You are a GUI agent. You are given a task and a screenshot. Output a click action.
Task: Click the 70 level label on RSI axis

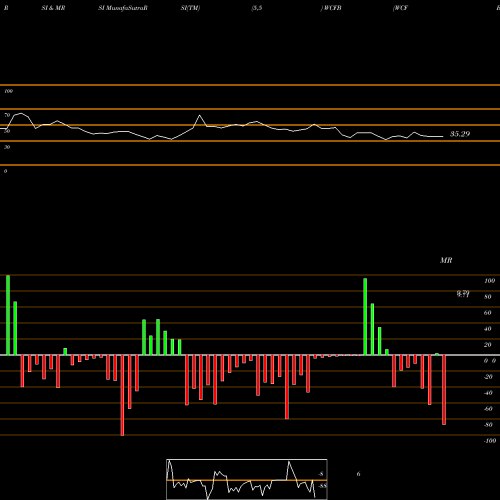click(7, 115)
